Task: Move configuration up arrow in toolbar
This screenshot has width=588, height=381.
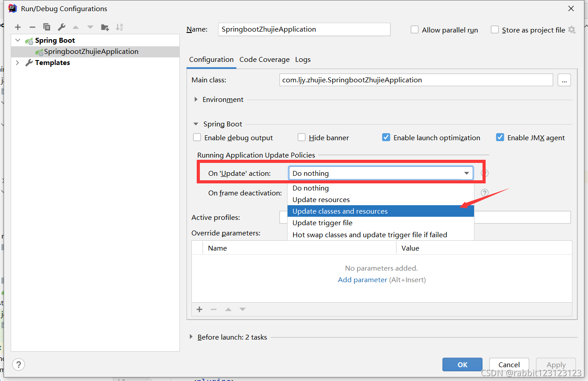Action: pyautogui.click(x=76, y=27)
